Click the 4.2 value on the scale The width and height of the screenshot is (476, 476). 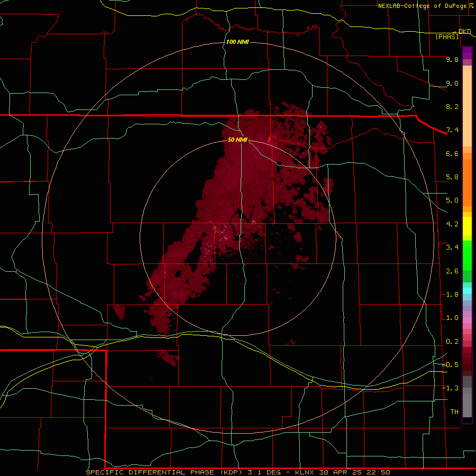(x=452, y=224)
